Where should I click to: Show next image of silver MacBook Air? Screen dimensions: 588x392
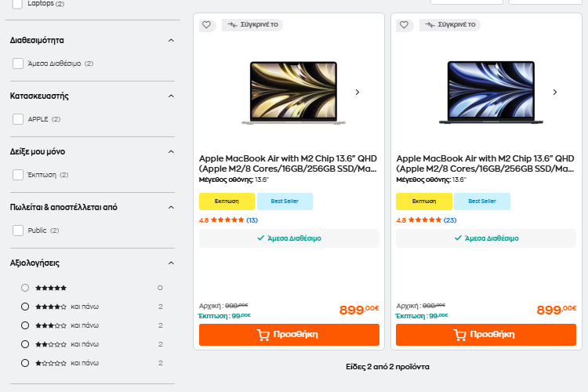pyautogui.click(x=358, y=92)
